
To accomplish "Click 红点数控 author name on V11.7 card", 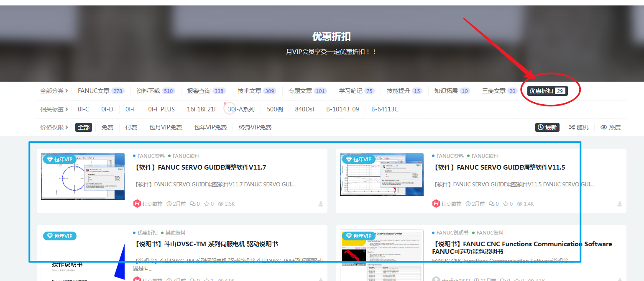I will tap(153, 204).
